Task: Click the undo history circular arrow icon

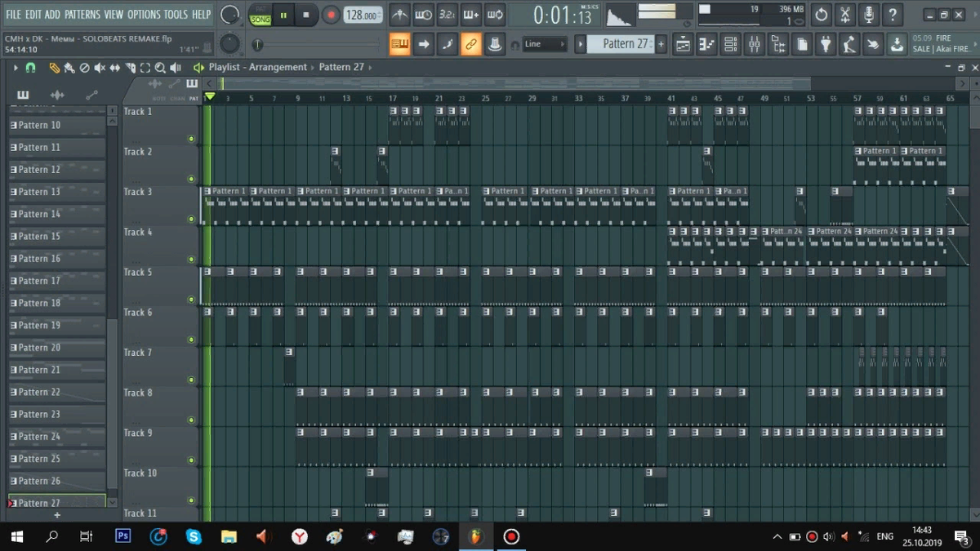Action: (x=822, y=15)
